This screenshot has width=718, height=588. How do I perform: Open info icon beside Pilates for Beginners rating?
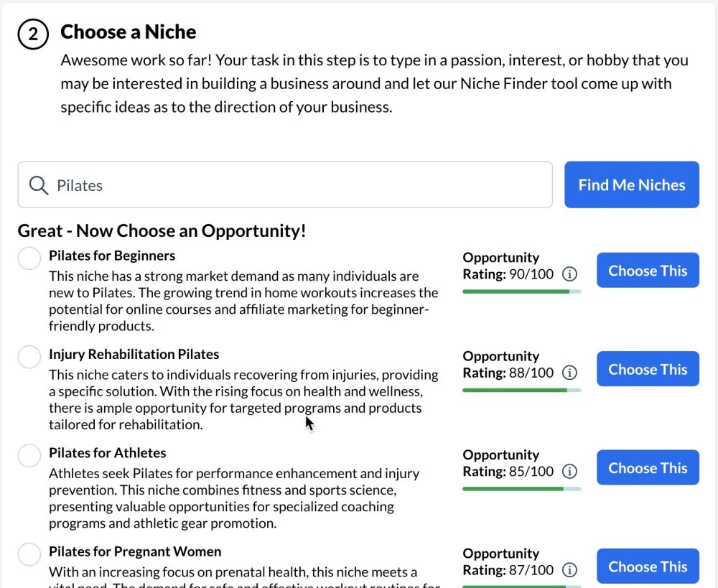[x=569, y=274]
